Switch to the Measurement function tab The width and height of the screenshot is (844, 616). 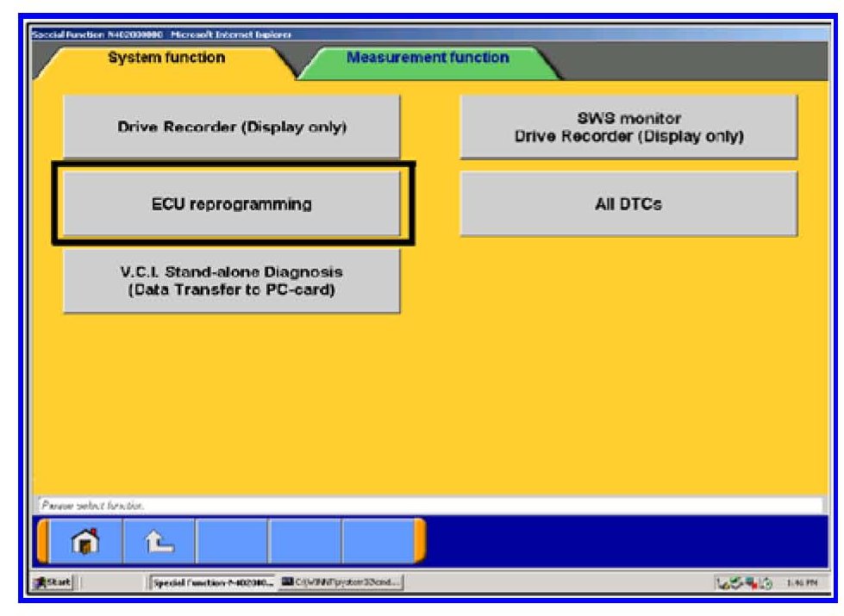(427, 59)
